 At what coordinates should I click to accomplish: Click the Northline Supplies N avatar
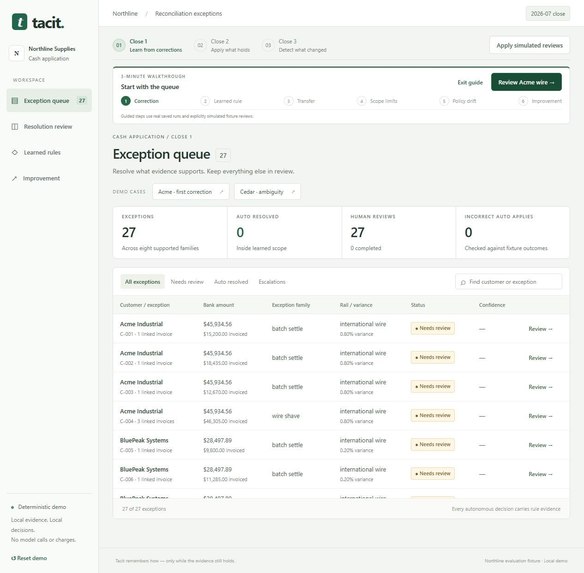(x=16, y=53)
